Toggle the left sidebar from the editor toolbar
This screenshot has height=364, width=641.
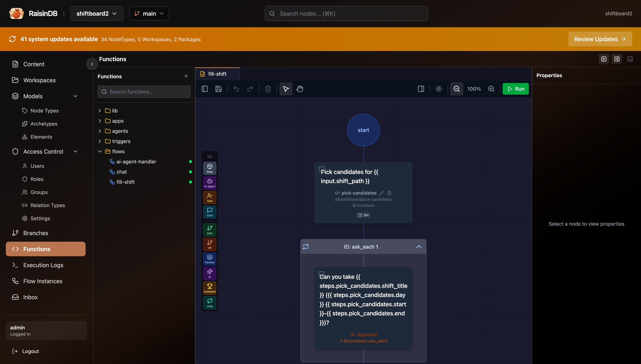pyautogui.click(x=205, y=89)
